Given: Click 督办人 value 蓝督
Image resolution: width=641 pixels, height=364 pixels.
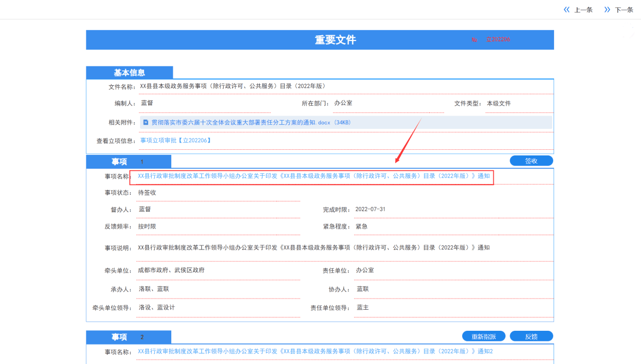Looking at the screenshot, I should [145, 210].
